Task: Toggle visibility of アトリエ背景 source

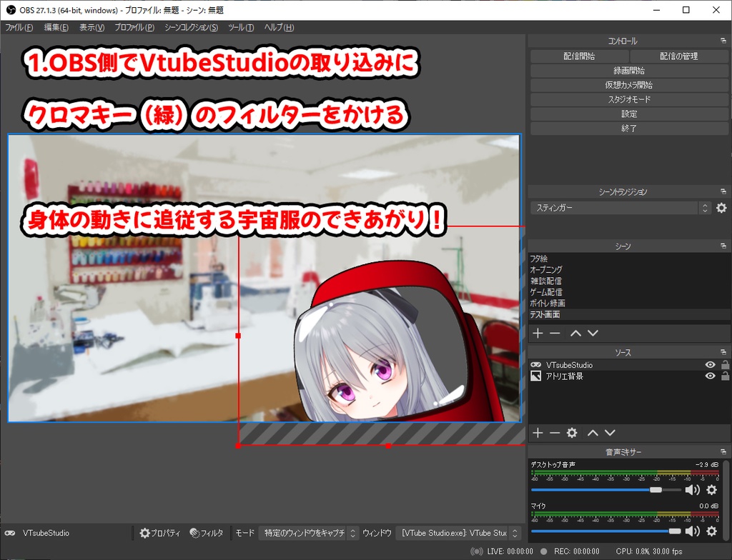Action: 710,376
